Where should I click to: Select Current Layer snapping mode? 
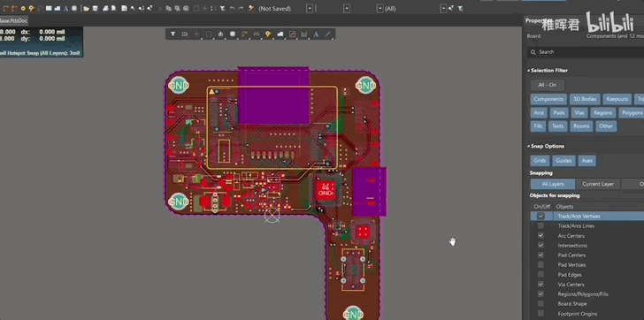(598, 184)
